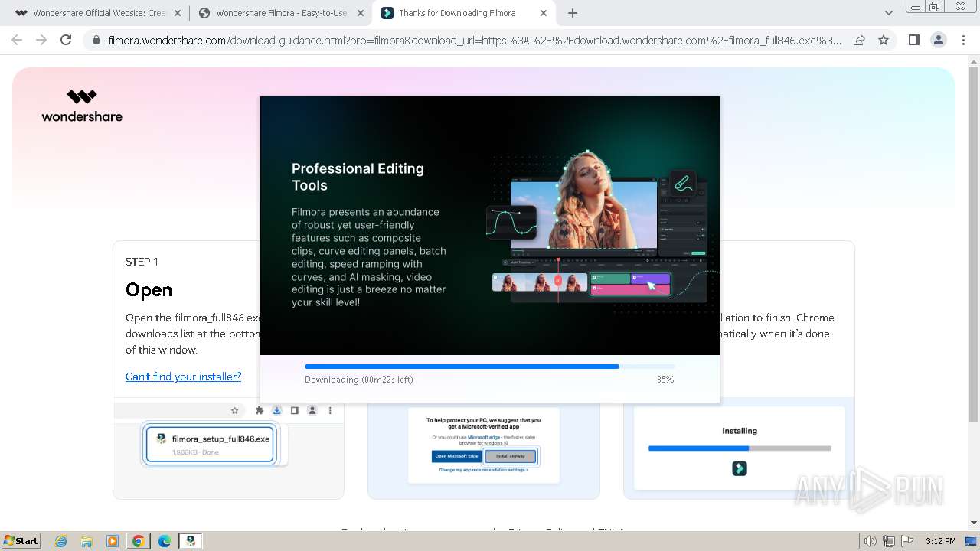Open the Can't find your installer link
Image resolution: width=980 pixels, height=551 pixels.
tap(183, 377)
